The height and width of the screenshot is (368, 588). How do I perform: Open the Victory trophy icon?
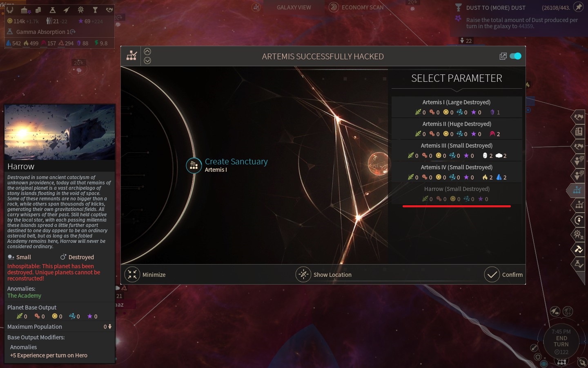(95, 10)
